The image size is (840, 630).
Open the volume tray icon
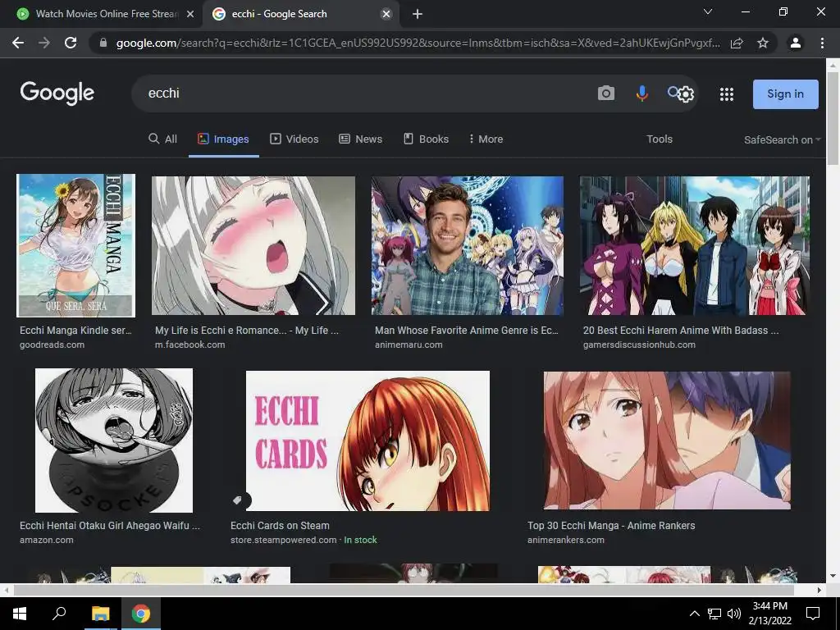tap(734, 614)
